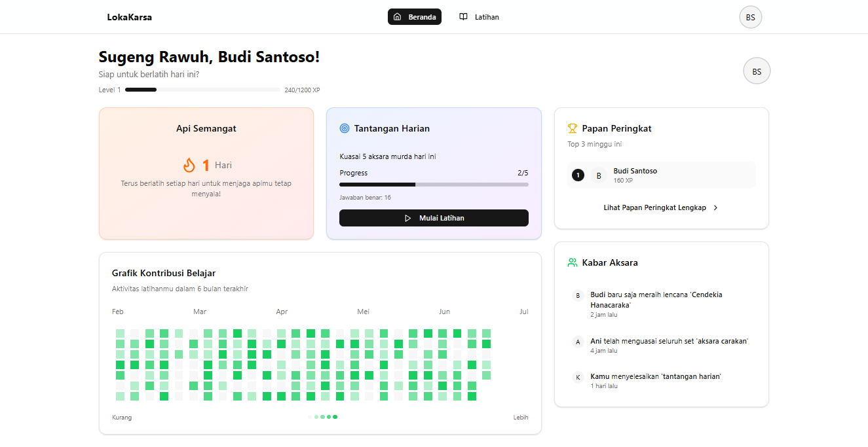Click the '240/1200 XP' value
The height and width of the screenshot is (447, 868).
point(302,90)
